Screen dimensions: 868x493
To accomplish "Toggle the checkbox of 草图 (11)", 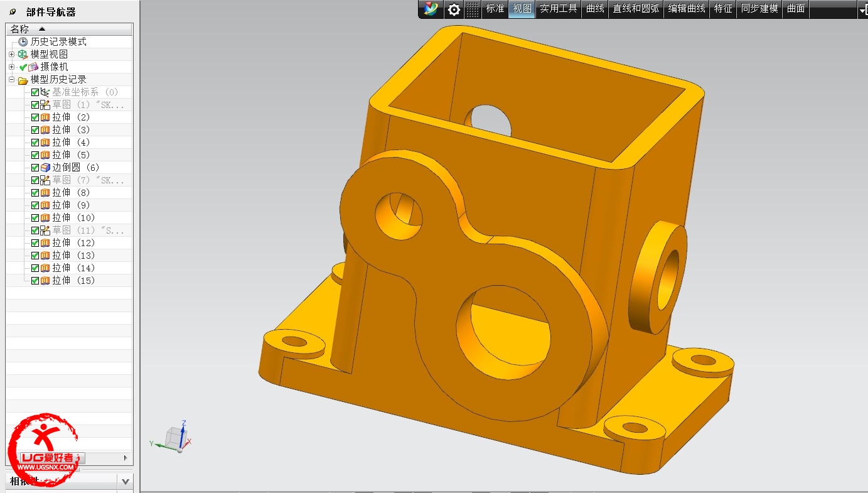I will 35,230.
